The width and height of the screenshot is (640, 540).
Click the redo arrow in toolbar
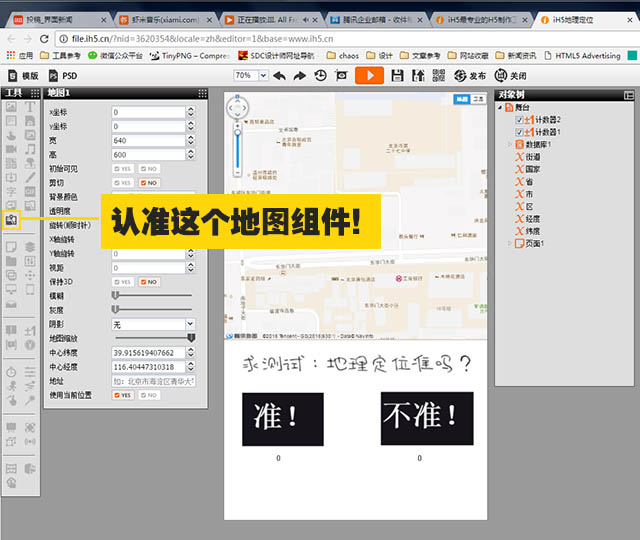[299, 75]
